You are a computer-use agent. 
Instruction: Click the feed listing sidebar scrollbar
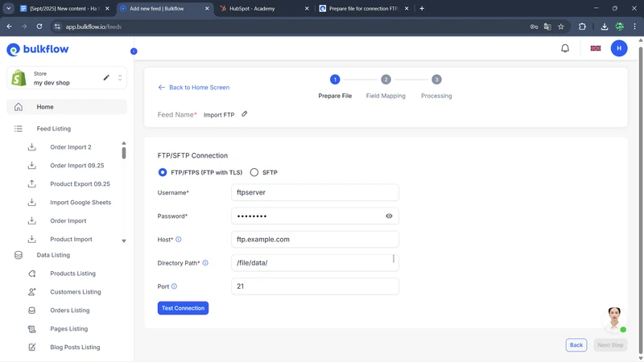point(124,153)
